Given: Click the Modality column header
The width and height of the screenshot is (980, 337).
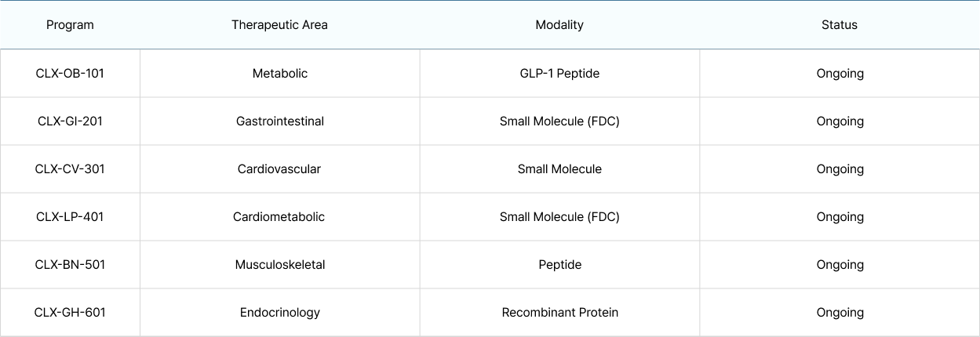Looking at the screenshot, I should click(559, 25).
